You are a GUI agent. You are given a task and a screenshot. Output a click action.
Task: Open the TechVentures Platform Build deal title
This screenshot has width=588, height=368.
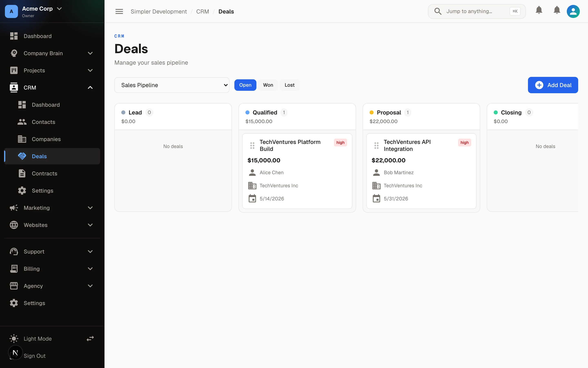point(290,145)
